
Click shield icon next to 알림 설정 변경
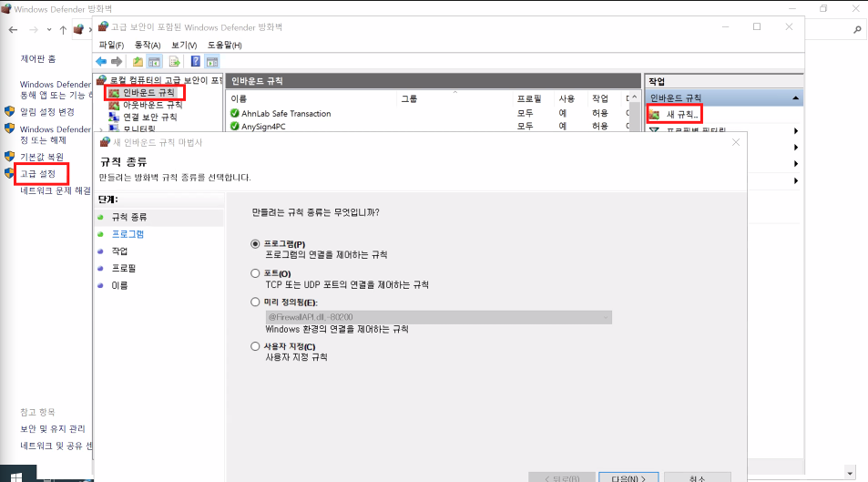click(x=9, y=111)
